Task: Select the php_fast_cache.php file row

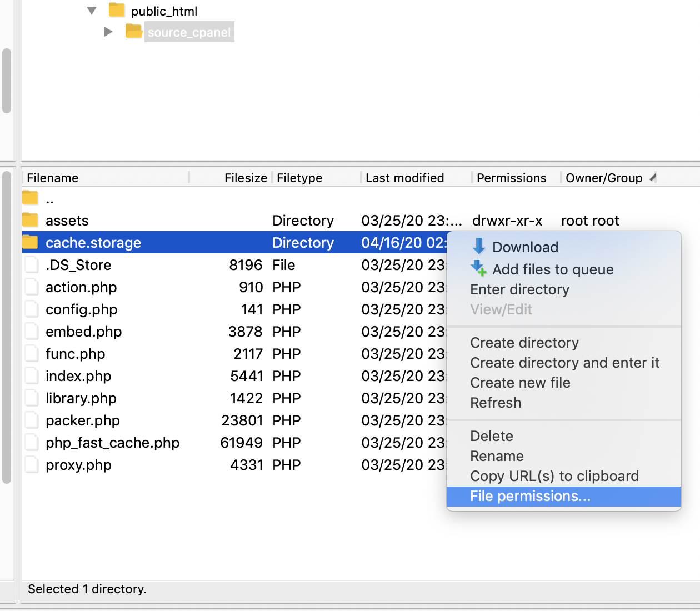Action: (112, 443)
